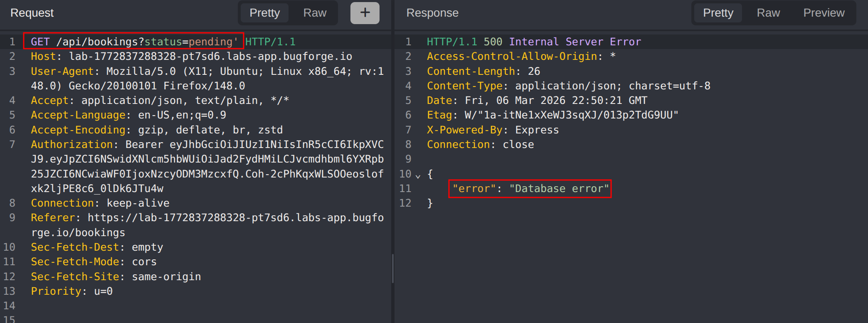
Task: Select the Request Pretty tab
Action: 264,13
